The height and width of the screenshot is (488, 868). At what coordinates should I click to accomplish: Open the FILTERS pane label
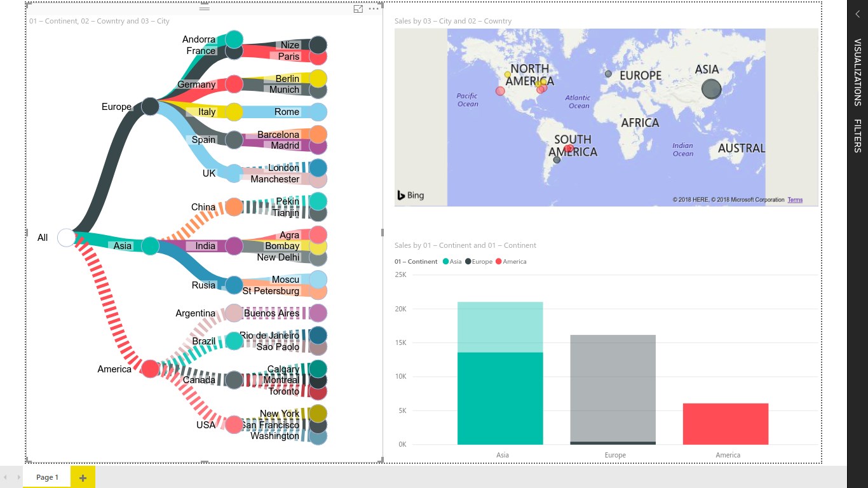(857, 135)
